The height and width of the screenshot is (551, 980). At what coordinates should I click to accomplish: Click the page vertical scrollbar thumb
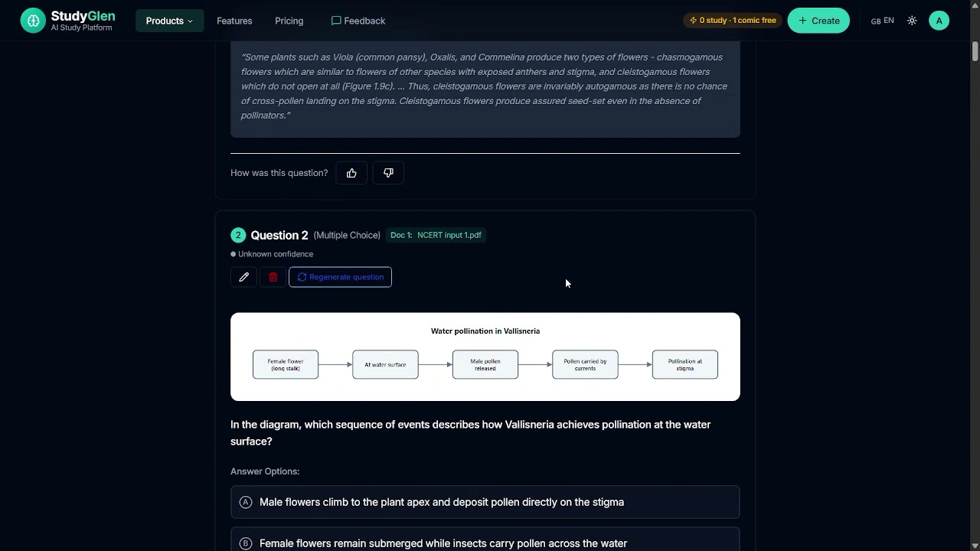pos(975,52)
